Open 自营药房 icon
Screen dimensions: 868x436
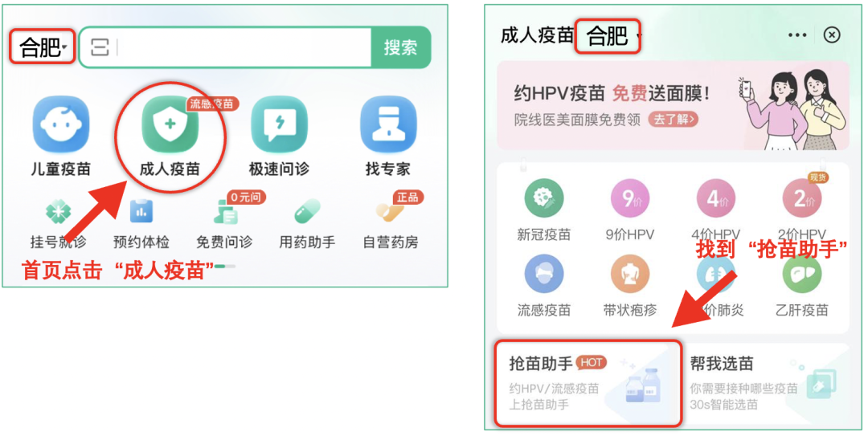point(390,211)
